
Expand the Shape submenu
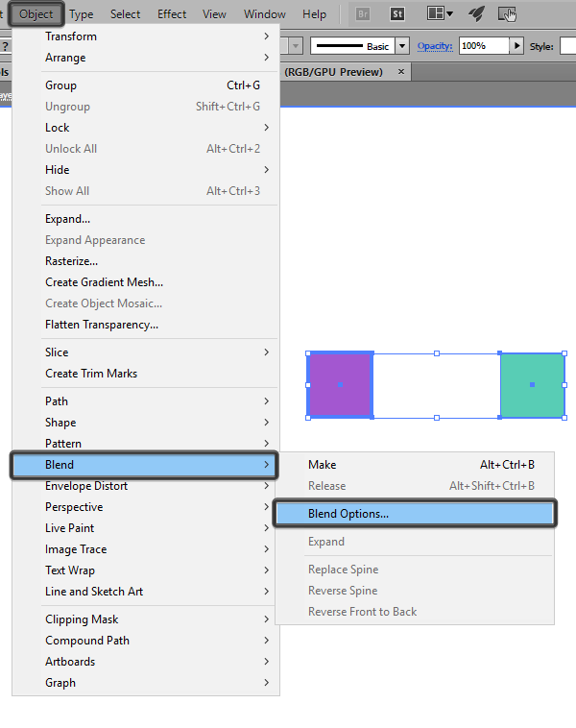[x=146, y=423]
